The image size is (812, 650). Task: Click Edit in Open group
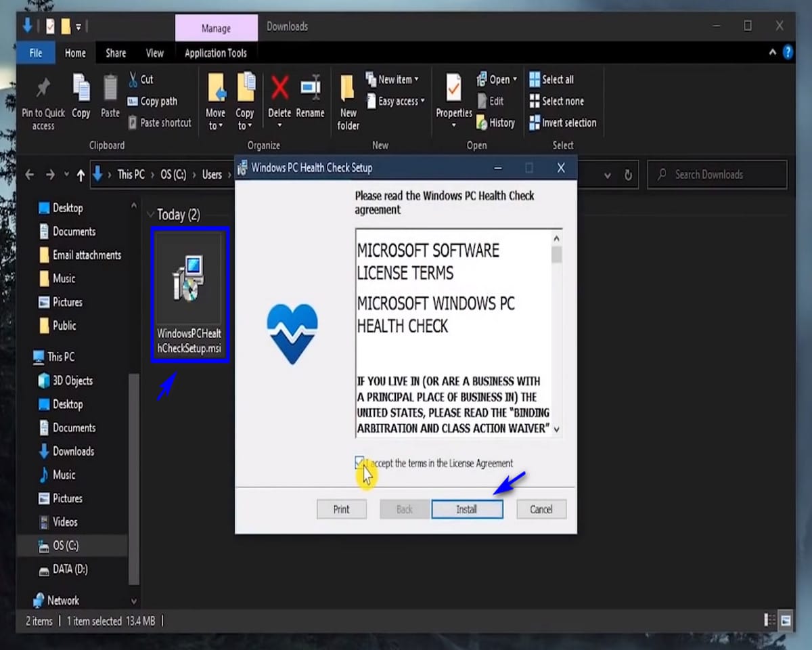pyautogui.click(x=491, y=101)
